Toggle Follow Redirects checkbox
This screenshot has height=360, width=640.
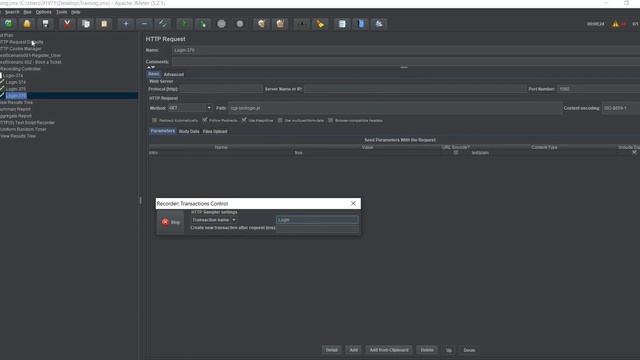click(205, 120)
